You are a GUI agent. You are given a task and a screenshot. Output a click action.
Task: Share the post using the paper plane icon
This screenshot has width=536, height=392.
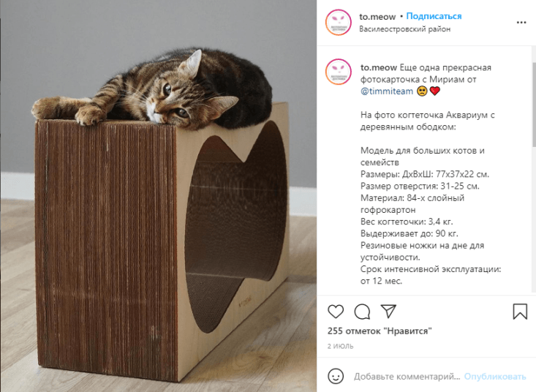[388, 311]
